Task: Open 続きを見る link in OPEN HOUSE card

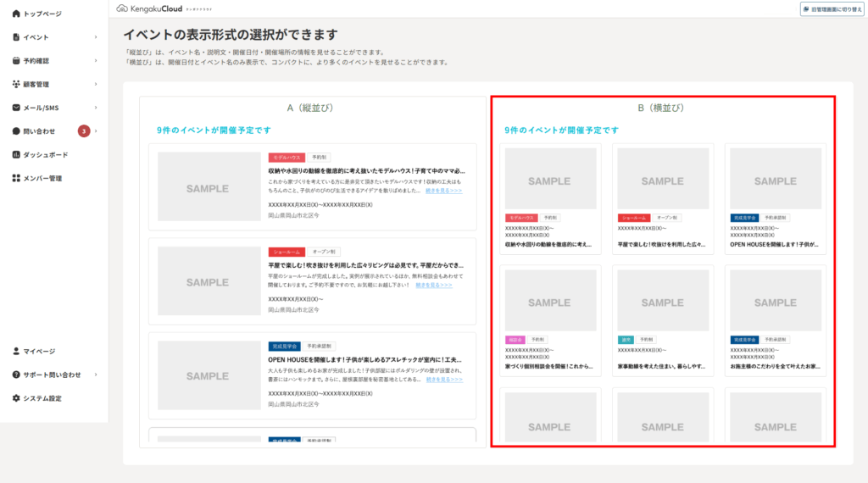Action: [x=444, y=380]
